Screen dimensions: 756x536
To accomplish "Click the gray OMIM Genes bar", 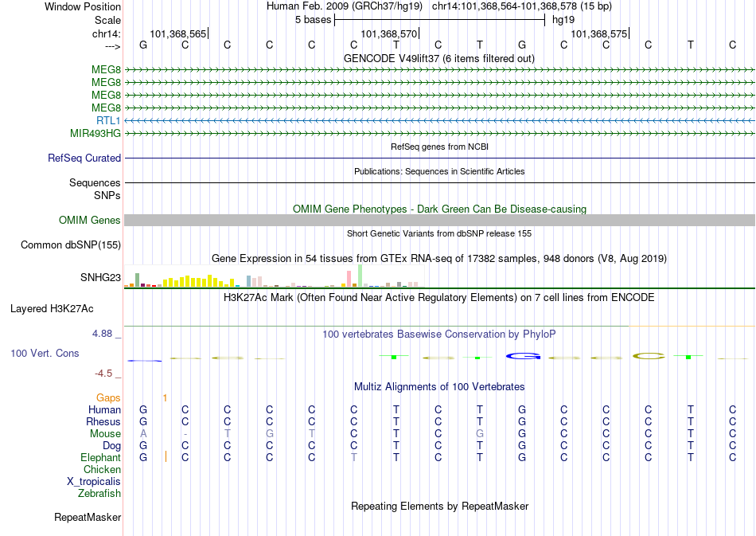I will coord(439,220).
